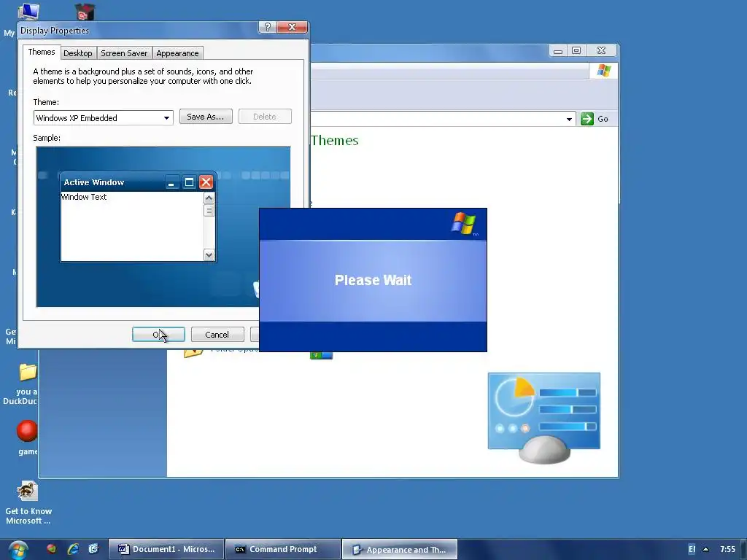Open the Screen Saver tab
The image size is (747, 560).
(124, 53)
